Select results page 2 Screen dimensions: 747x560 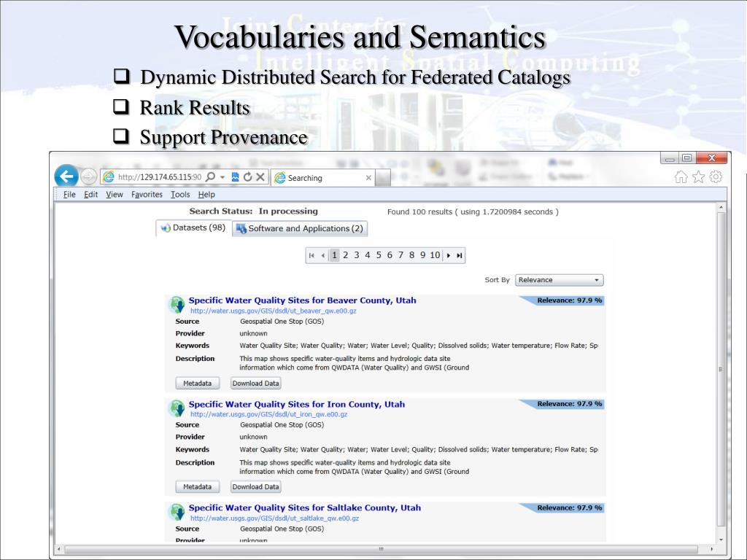click(345, 255)
